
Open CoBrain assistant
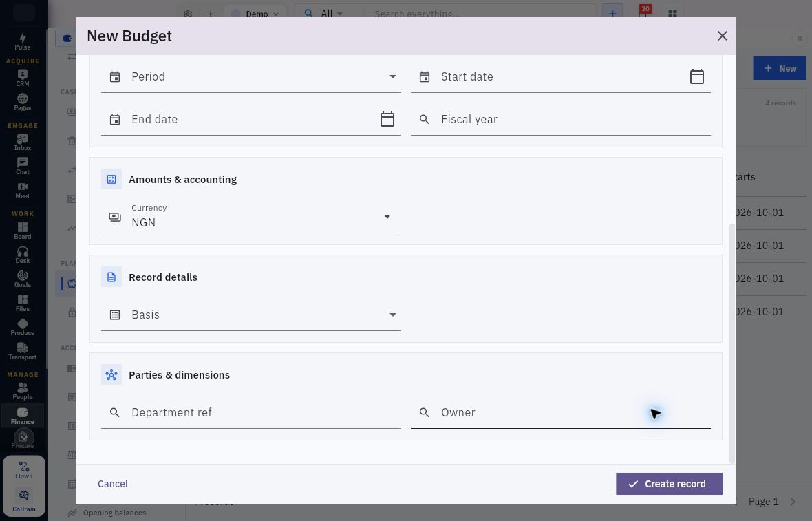point(24,500)
